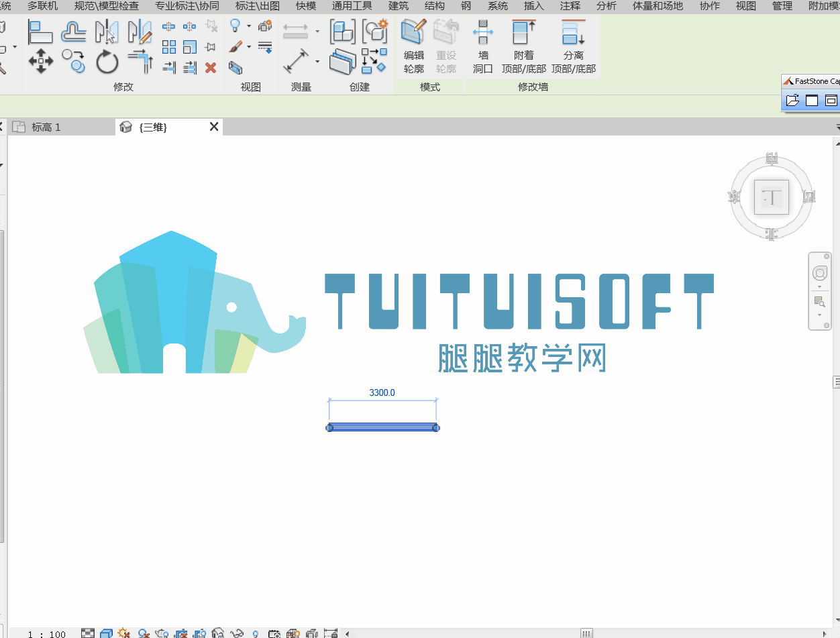The height and width of the screenshot is (638, 840).
Task: Click FastStone Capture open file icon
Action: [x=792, y=101]
